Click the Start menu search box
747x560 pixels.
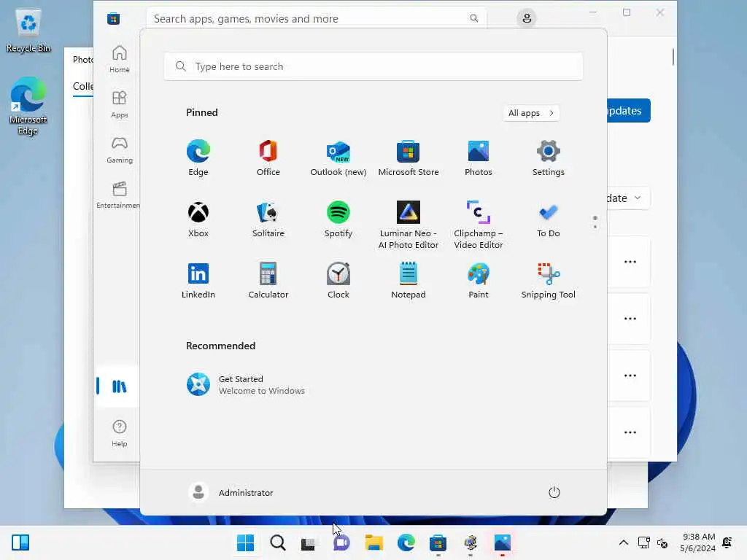click(x=373, y=66)
